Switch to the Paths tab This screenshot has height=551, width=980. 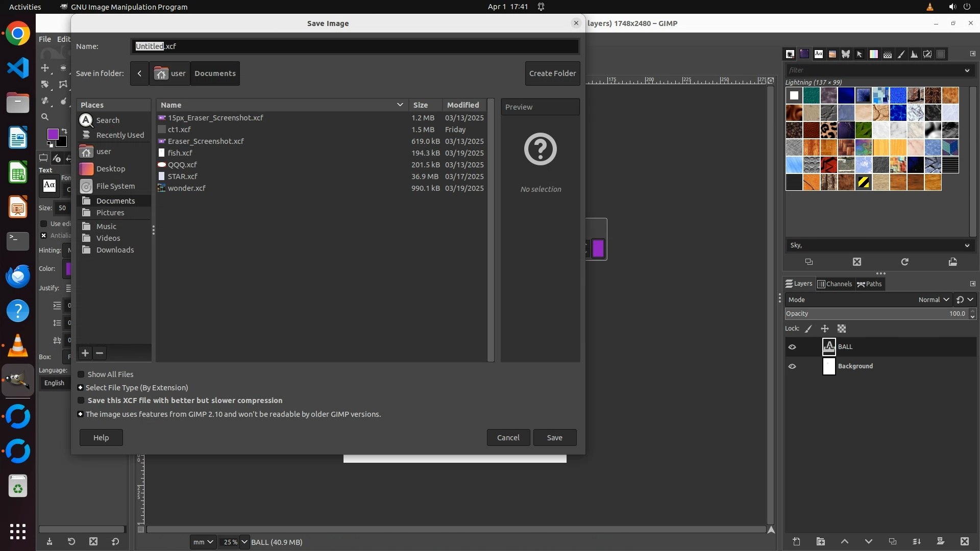pyautogui.click(x=869, y=284)
